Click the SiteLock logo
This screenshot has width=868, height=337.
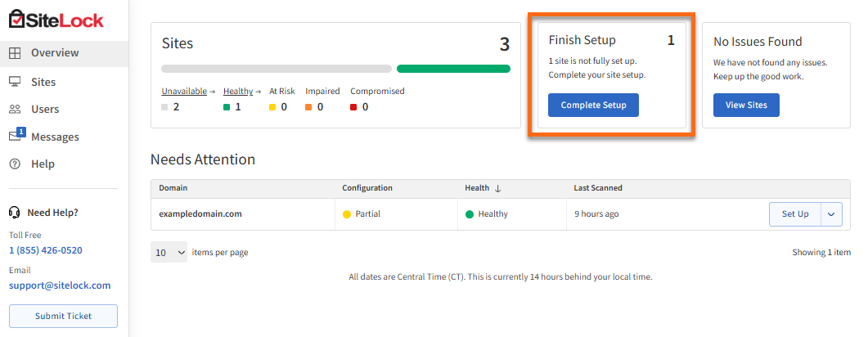56,20
